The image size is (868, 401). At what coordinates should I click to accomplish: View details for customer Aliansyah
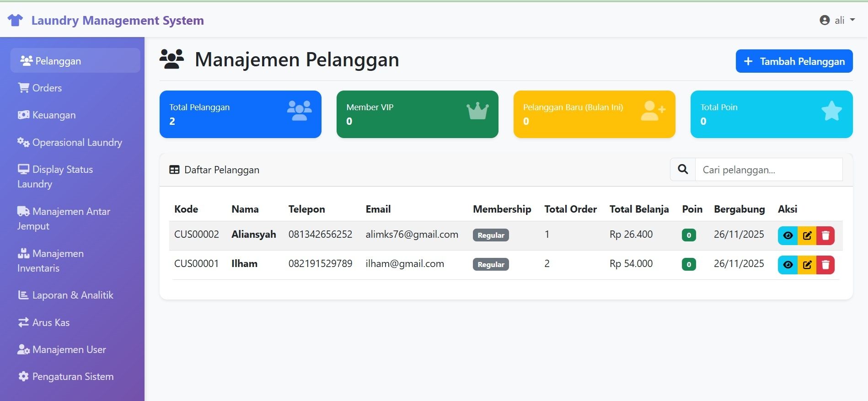(x=788, y=235)
